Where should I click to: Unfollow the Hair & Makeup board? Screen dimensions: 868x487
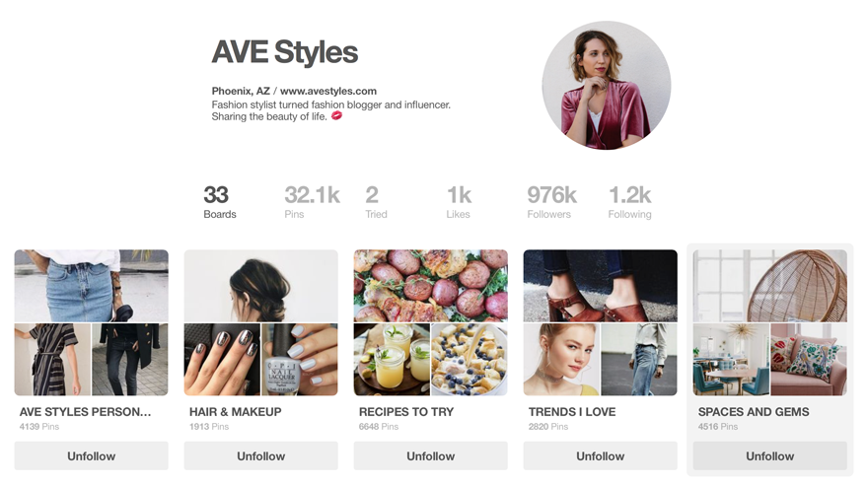click(260, 456)
